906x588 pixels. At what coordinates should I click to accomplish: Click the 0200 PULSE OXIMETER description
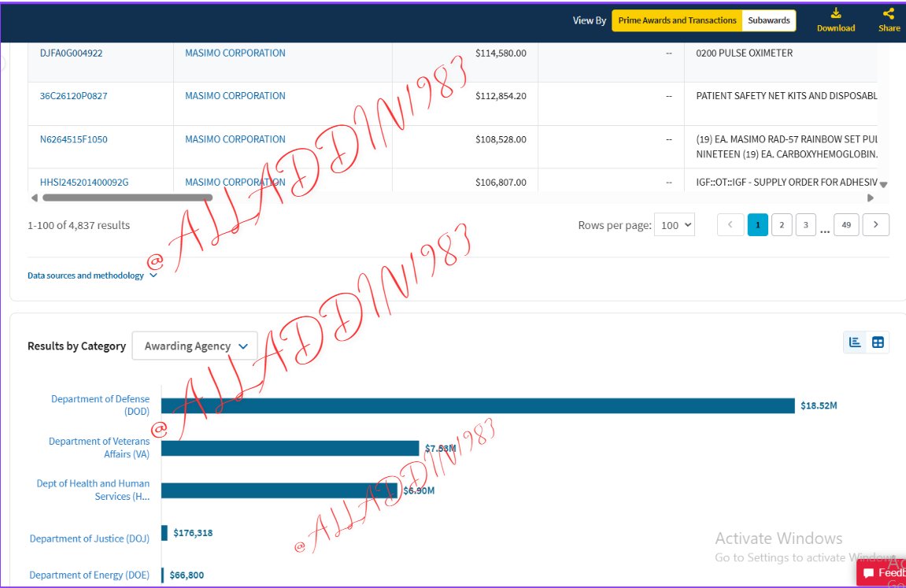click(744, 54)
